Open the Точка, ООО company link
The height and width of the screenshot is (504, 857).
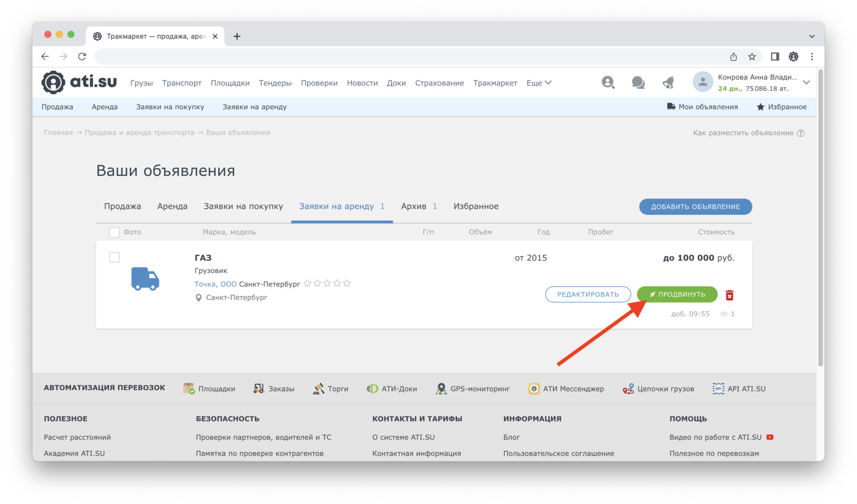[215, 284]
